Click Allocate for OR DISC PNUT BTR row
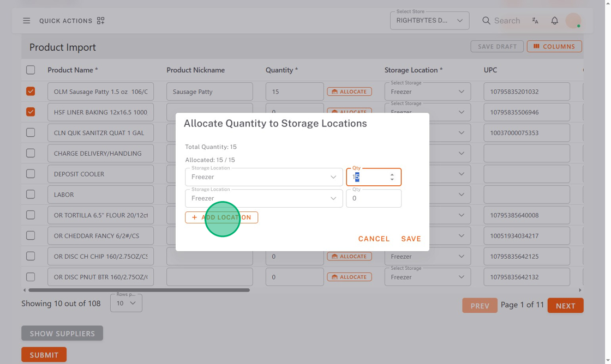This screenshot has width=611, height=364. [x=349, y=277]
